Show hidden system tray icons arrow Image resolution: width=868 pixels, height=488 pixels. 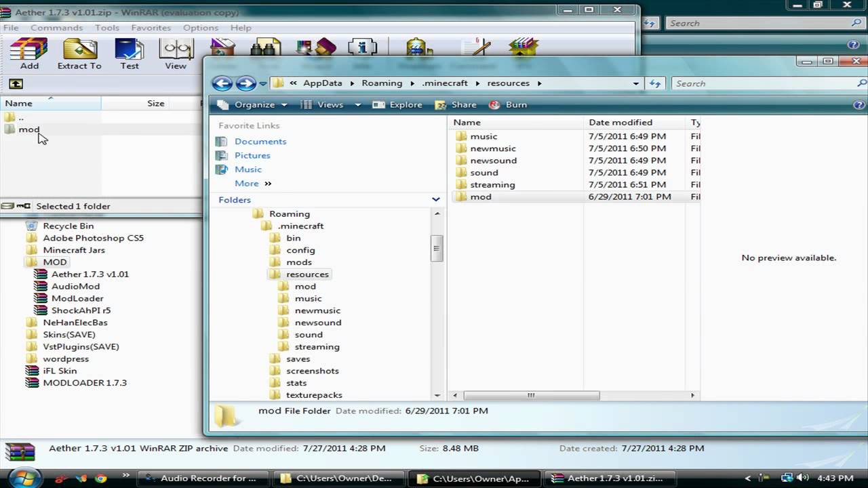pyautogui.click(x=748, y=478)
